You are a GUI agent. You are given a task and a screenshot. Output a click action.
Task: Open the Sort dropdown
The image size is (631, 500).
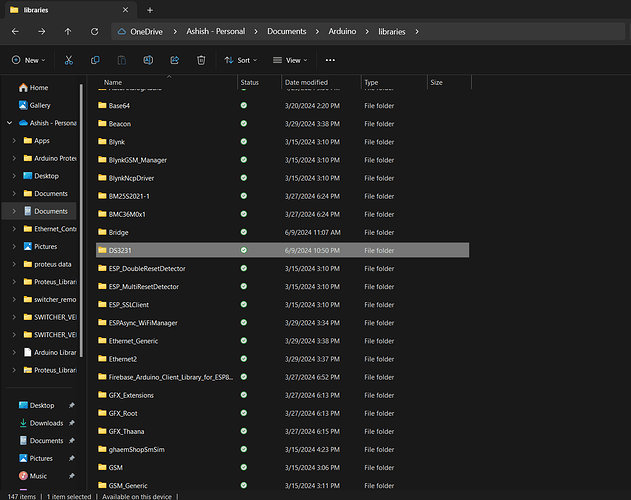coord(238,60)
